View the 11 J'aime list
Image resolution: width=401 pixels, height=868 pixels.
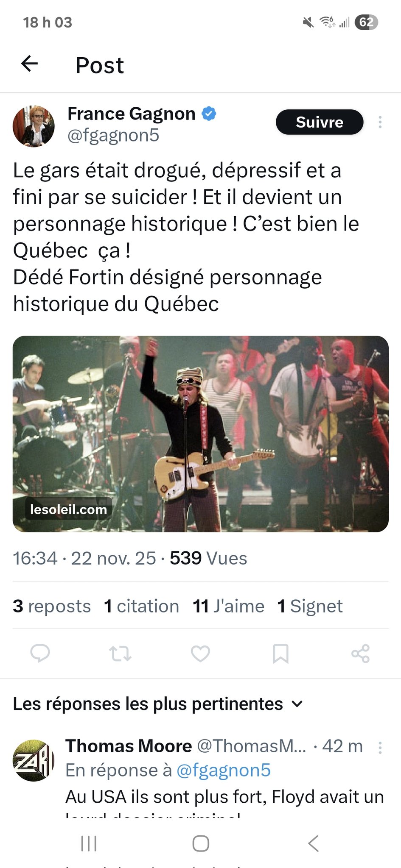coord(228,606)
